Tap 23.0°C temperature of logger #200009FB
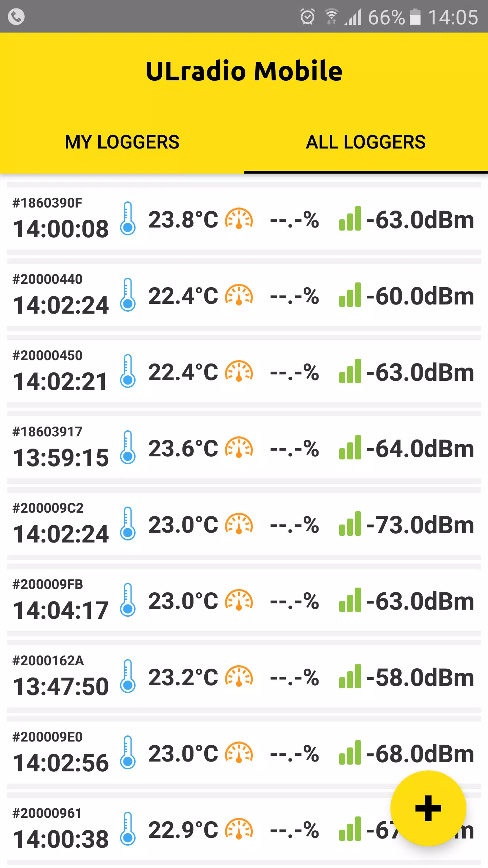The height and width of the screenshot is (868, 488). [183, 601]
